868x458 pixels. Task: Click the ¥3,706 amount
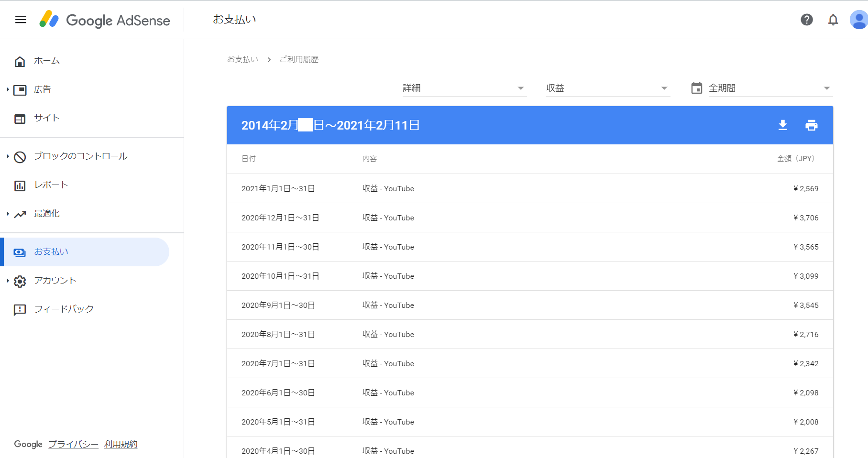(806, 218)
